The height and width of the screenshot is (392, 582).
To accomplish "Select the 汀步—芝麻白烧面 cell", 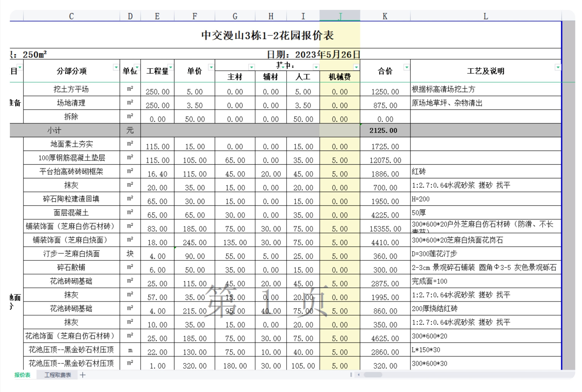I will [72, 254].
